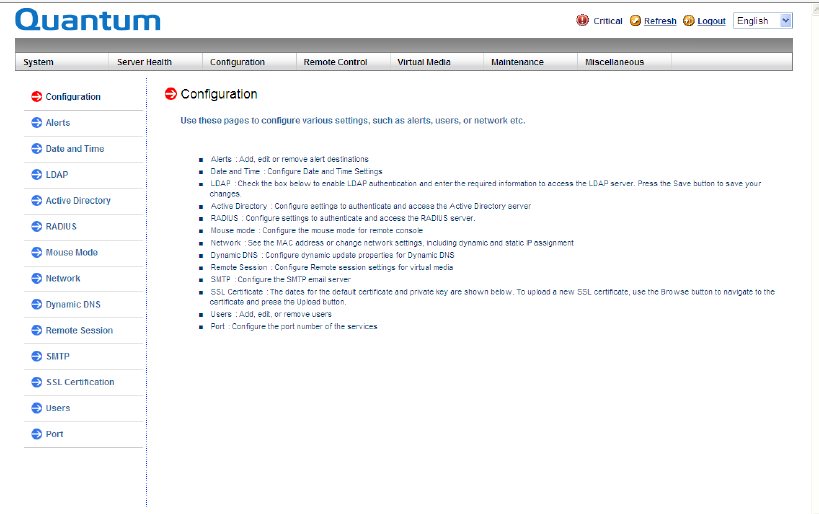Click arrow icon beside Alerts
819x514 pixels.
(x=37, y=123)
